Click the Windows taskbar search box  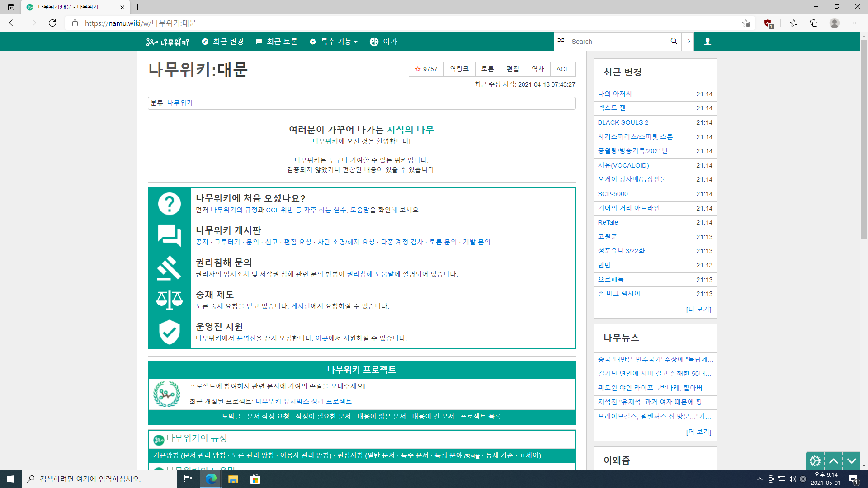99,479
